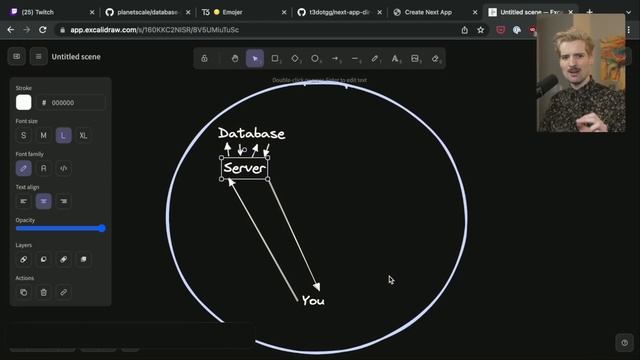640x360 pixels.
Task: Share this page from address bar
Action: click(464, 30)
